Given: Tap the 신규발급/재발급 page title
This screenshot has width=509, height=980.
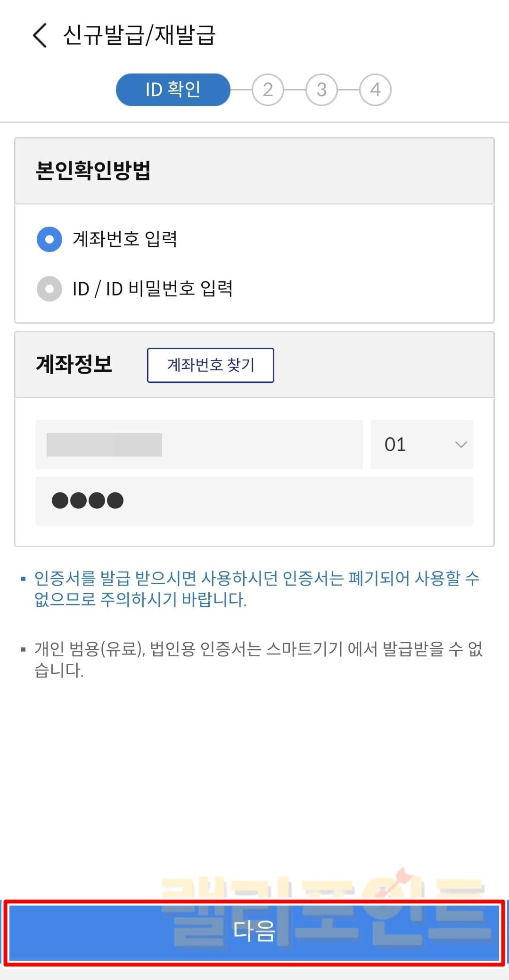Looking at the screenshot, I should pos(140,35).
